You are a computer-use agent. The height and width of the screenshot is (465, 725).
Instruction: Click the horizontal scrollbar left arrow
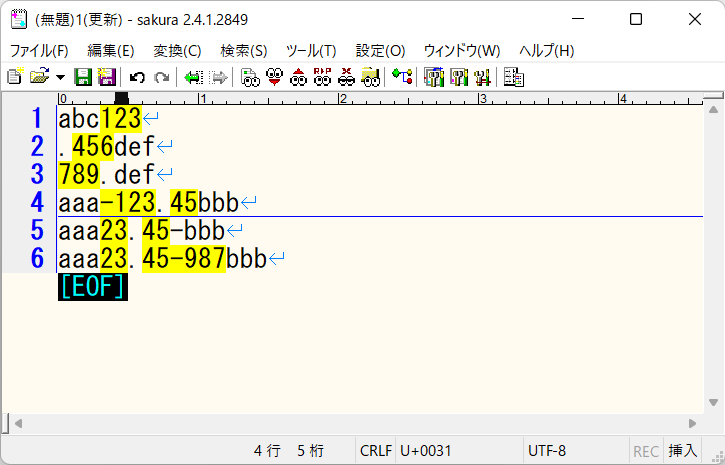tap(18, 423)
